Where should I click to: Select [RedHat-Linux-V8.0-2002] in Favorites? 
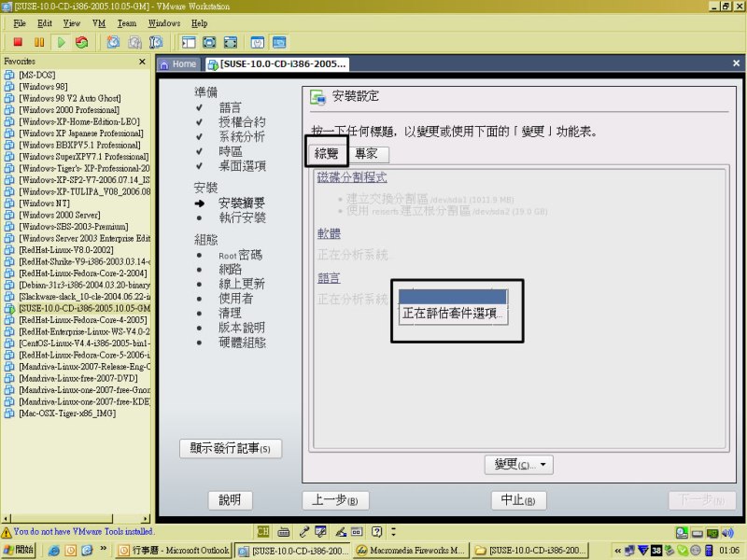[x=66, y=250]
